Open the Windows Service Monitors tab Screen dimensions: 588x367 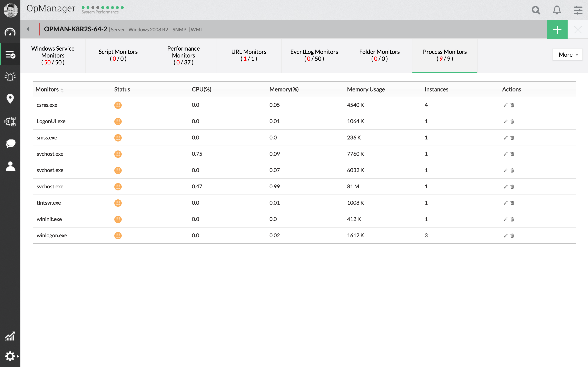point(53,55)
